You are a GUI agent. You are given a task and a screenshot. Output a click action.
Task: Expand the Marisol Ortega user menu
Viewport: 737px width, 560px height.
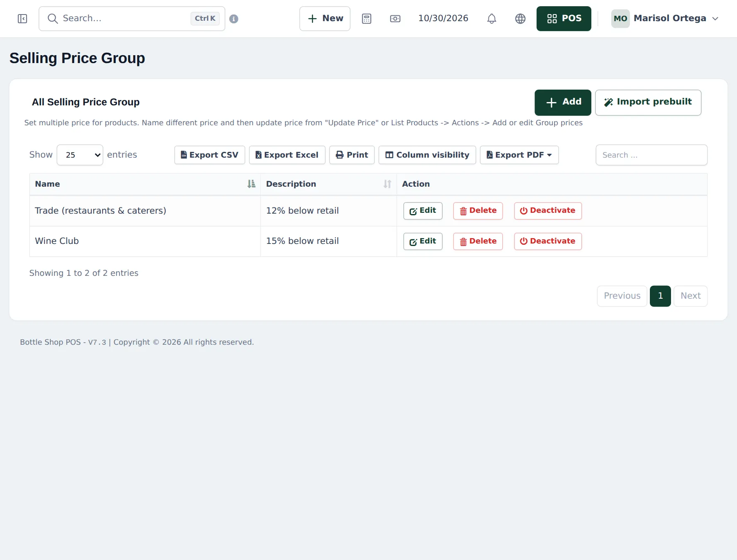point(665,19)
